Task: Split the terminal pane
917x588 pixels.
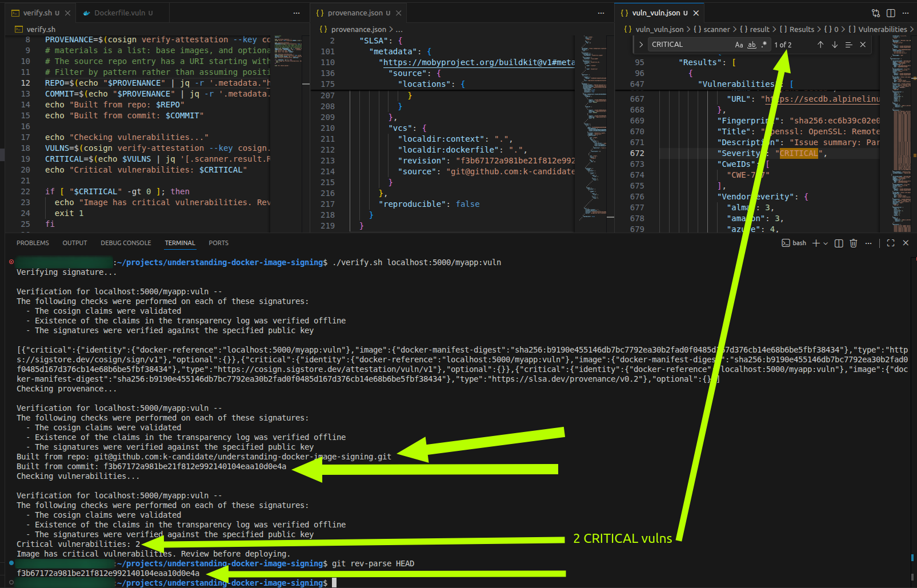Action: click(838, 243)
